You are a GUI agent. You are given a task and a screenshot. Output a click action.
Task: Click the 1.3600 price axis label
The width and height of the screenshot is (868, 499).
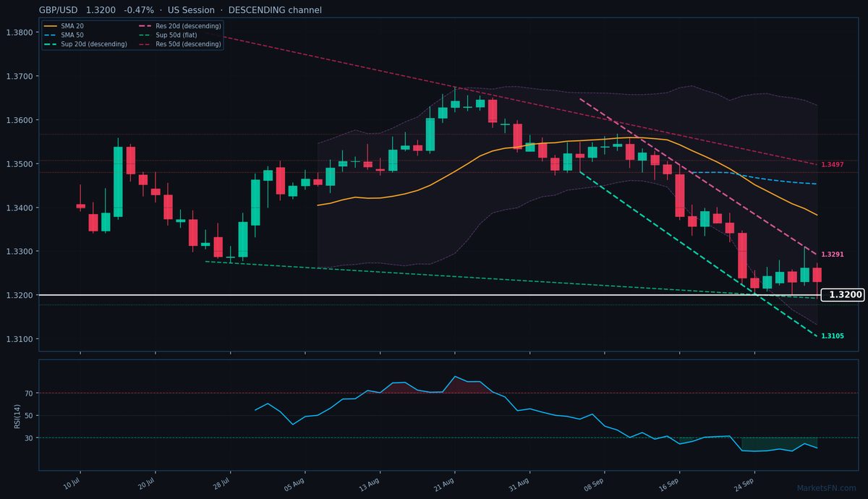(19, 120)
